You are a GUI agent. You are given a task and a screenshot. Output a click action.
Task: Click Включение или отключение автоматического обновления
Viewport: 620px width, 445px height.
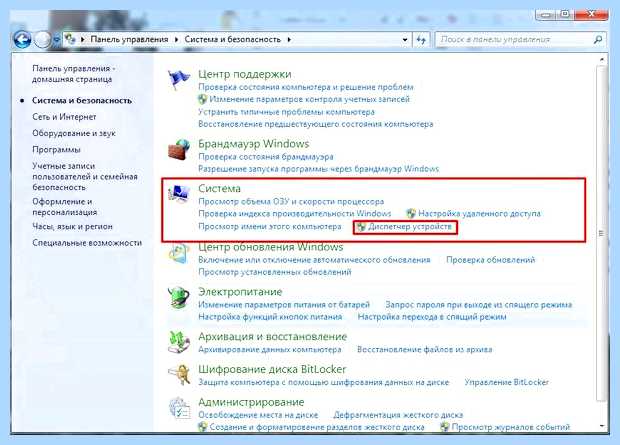[x=314, y=260]
